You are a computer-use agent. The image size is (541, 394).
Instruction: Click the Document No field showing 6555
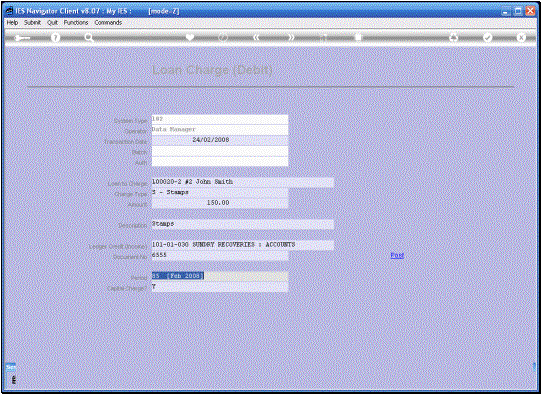point(220,255)
